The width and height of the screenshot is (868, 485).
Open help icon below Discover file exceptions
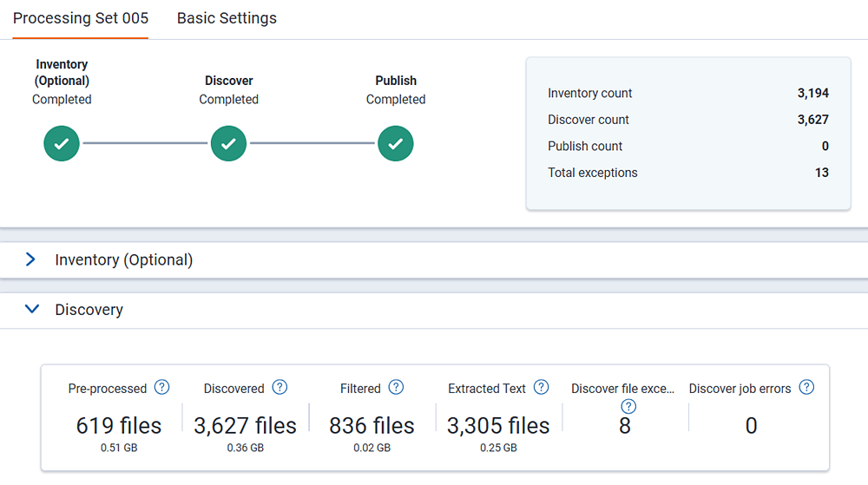coord(628,406)
